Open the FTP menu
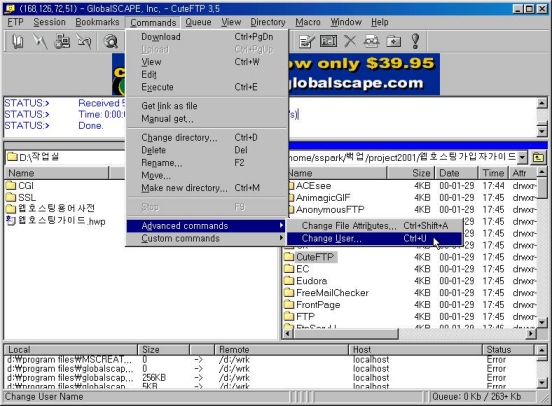This screenshot has width=552, height=406. (x=15, y=22)
